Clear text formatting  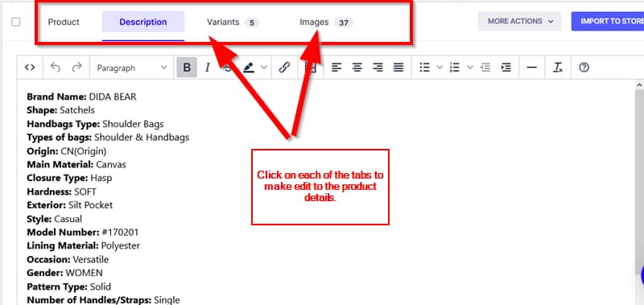tap(558, 68)
